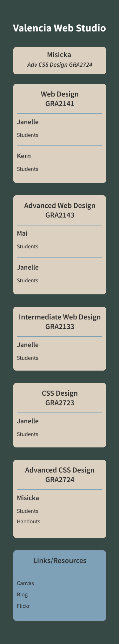Click the Advanced Web Design GRA2143 heading
The height and width of the screenshot is (644, 119).
coord(60,210)
